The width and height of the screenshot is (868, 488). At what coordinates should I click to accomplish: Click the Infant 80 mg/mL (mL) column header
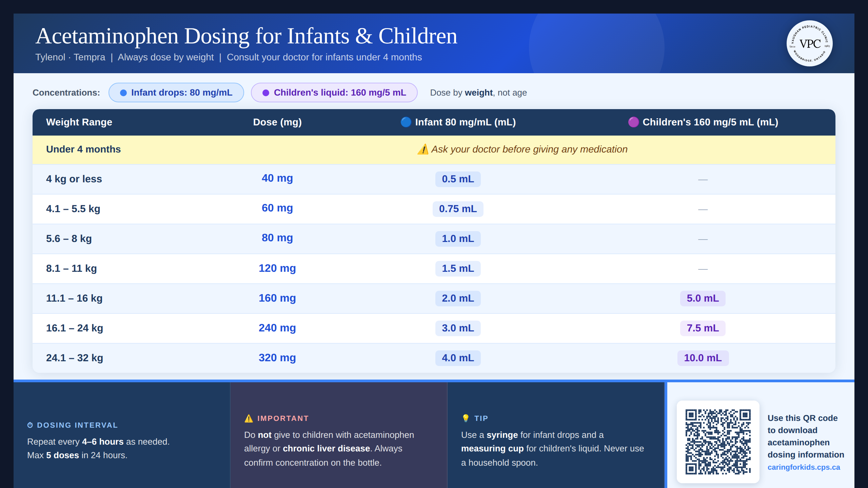(x=458, y=122)
